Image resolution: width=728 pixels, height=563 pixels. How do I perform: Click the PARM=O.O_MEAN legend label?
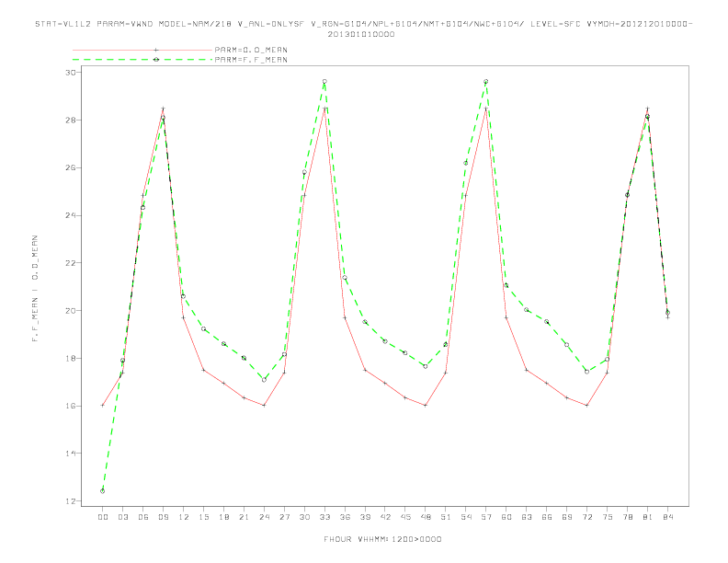pos(251,50)
